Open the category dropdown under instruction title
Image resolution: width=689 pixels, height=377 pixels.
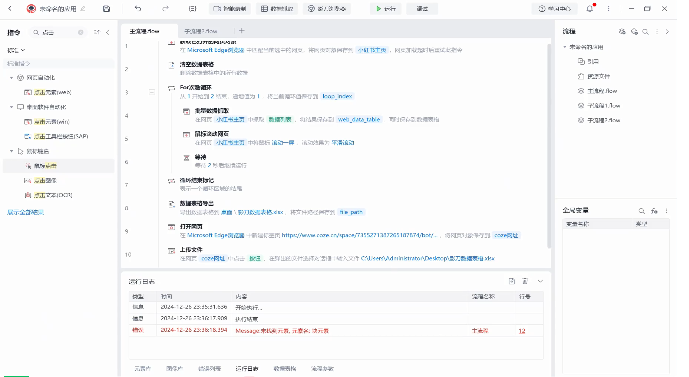pos(16,50)
